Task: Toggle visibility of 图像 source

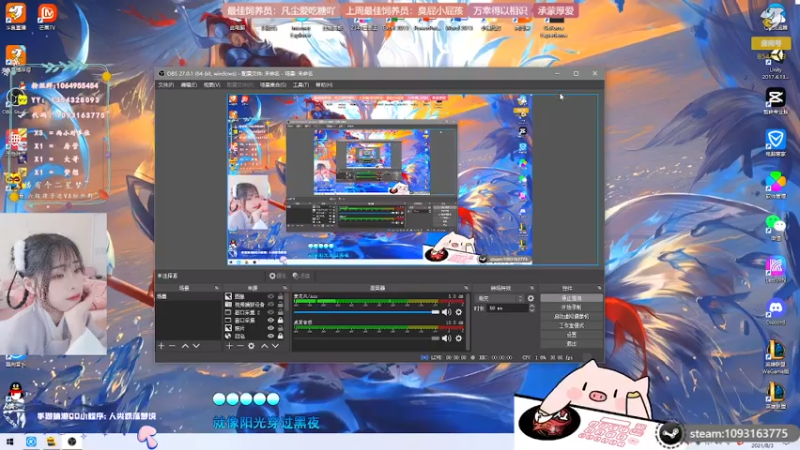Action: [x=270, y=296]
